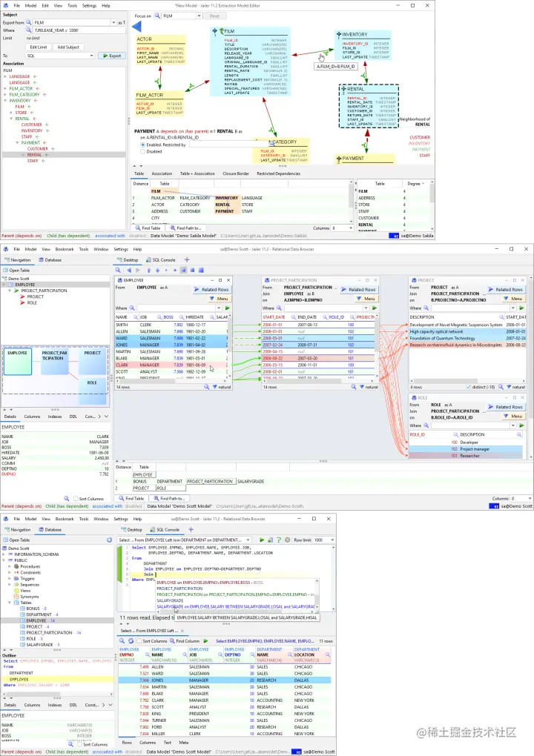Click the Edit Limit button

pos(38,47)
